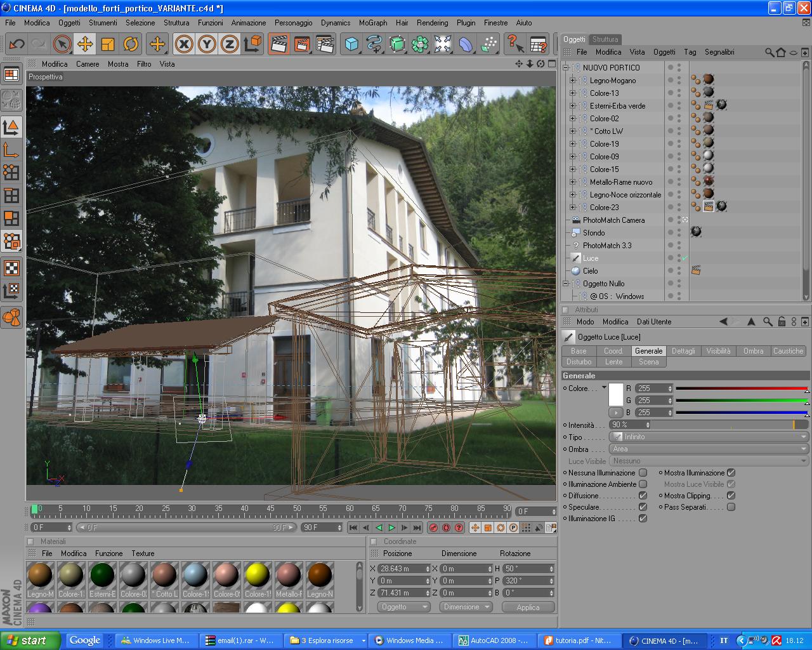The width and height of the screenshot is (812, 650).
Task: Toggle the Y axis lock
Action: (206, 44)
